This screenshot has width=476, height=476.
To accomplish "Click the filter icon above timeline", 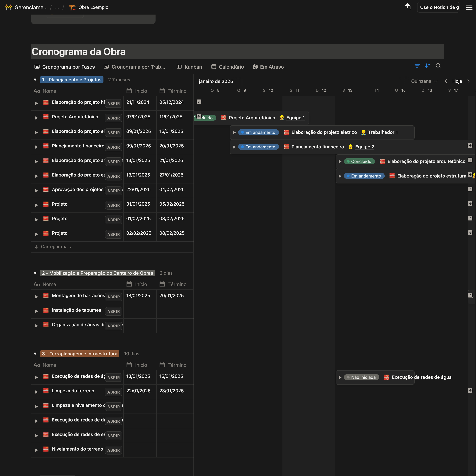I will click(417, 66).
